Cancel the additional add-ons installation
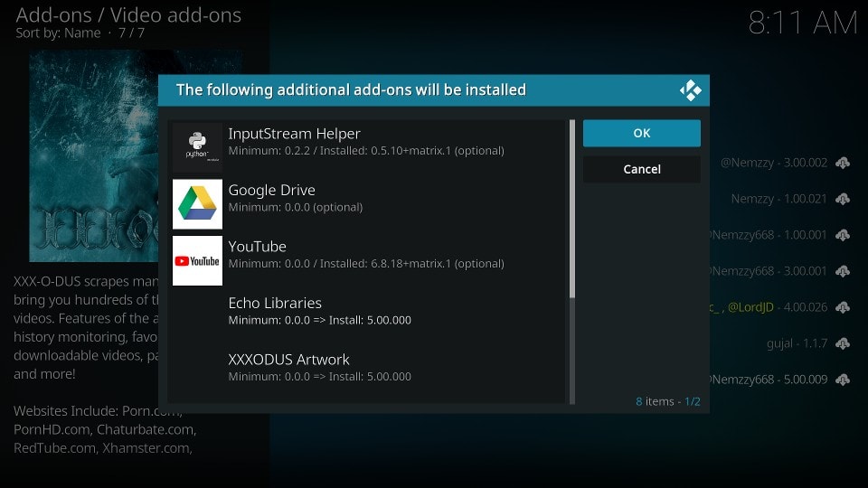Viewport: 868px width, 488px height. point(642,169)
